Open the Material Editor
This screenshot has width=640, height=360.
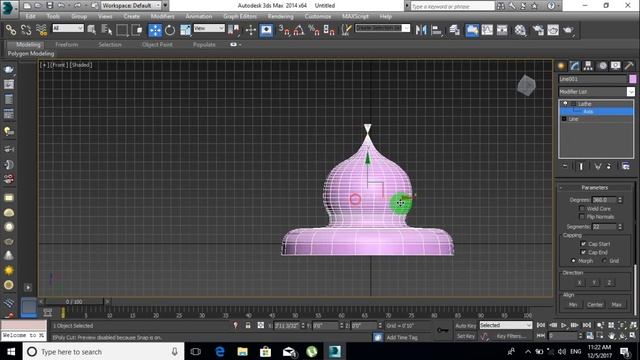[x=520, y=30]
